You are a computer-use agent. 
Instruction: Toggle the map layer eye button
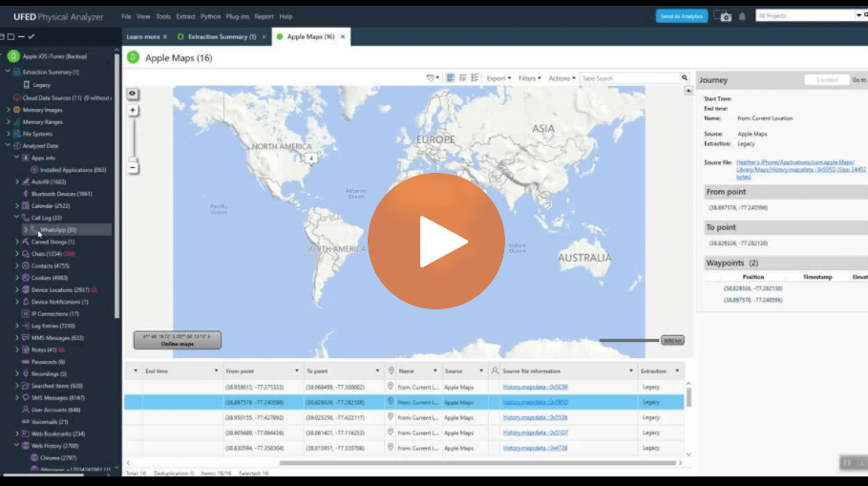tap(133, 94)
